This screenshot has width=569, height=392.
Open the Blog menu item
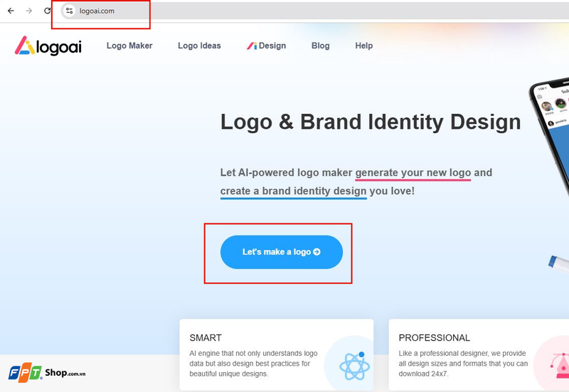tap(321, 46)
